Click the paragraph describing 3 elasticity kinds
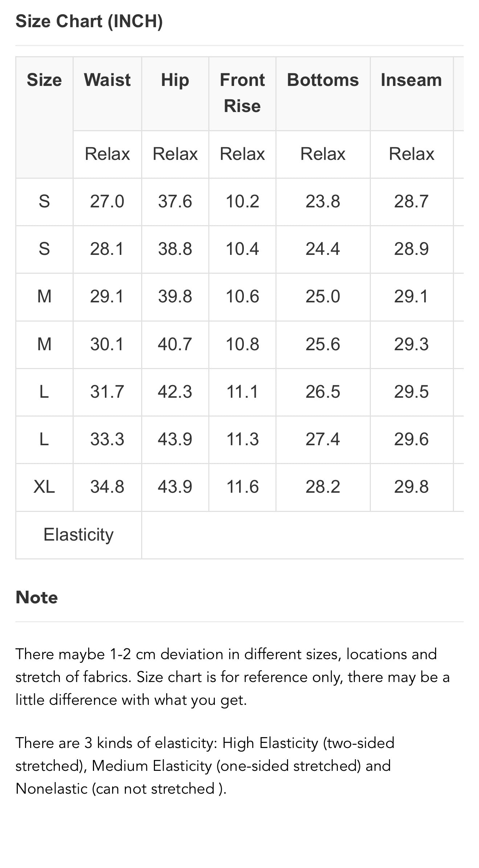This screenshot has height=868, width=479. click(205, 766)
